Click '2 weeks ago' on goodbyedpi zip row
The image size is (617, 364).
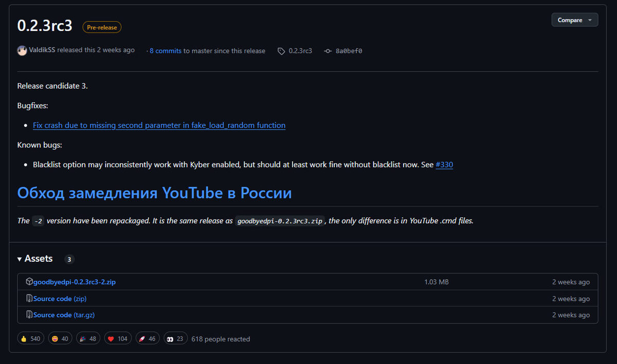pyautogui.click(x=571, y=282)
